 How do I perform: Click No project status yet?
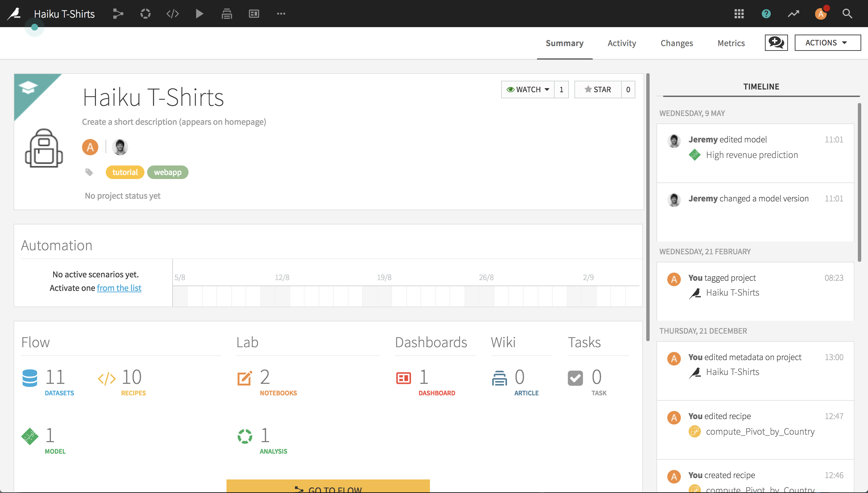click(x=123, y=196)
